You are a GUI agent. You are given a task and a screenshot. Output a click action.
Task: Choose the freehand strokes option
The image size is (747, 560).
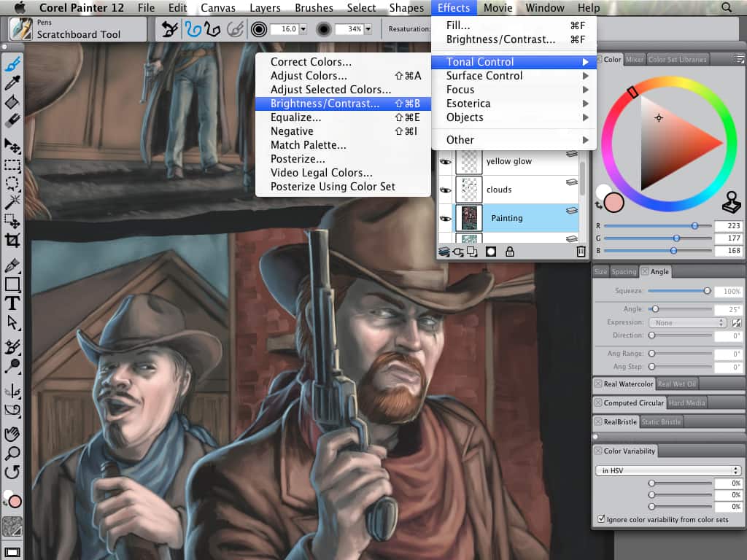tap(193, 29)
